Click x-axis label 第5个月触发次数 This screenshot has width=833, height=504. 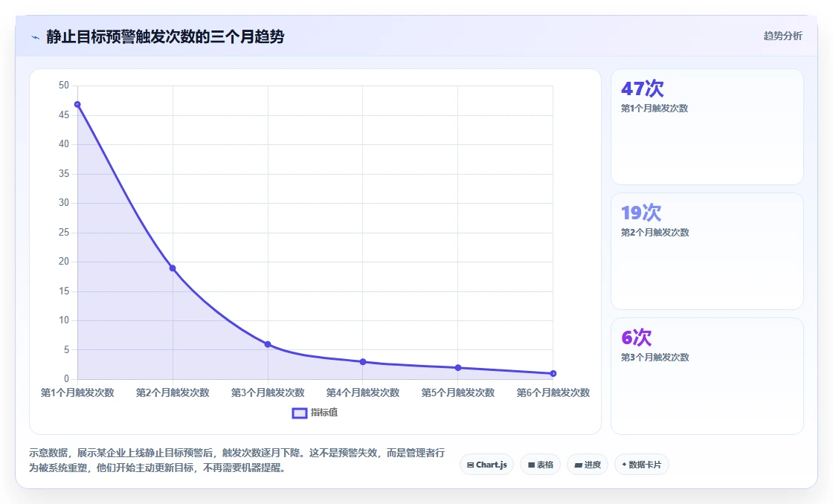coord(458,392)
